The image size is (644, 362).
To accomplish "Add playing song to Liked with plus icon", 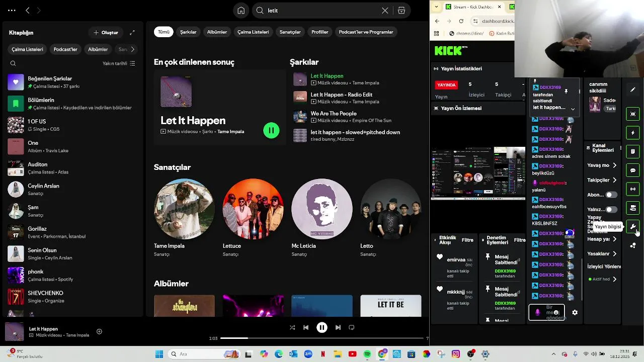I will click(99, 331).
